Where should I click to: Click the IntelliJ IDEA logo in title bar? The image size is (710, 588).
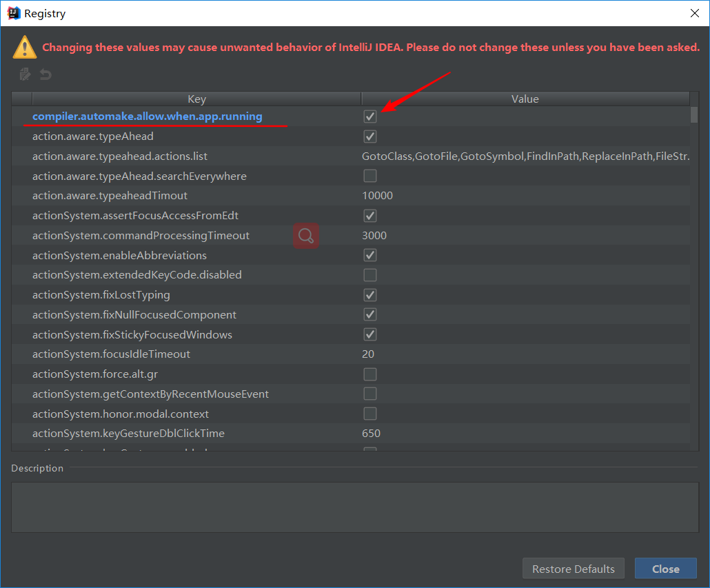pyautogui.click(x=14, y=13)
